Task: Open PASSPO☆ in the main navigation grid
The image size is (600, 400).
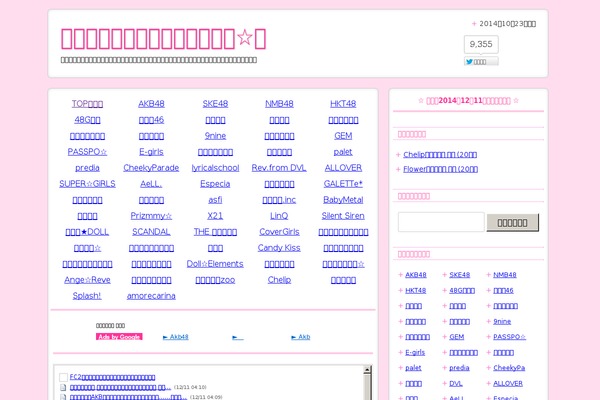Action: point(87,152)
